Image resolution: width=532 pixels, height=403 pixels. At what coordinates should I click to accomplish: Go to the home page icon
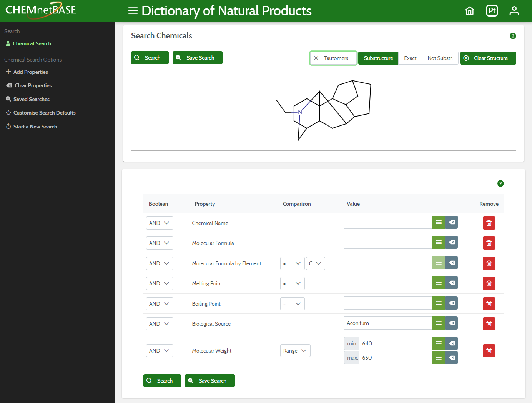pyautogui.click(x=470, y=11)
